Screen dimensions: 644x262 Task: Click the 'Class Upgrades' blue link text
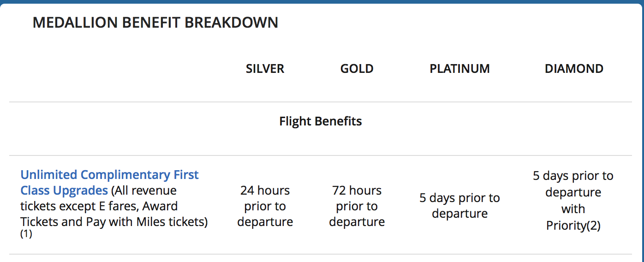(x=64, y=191)
